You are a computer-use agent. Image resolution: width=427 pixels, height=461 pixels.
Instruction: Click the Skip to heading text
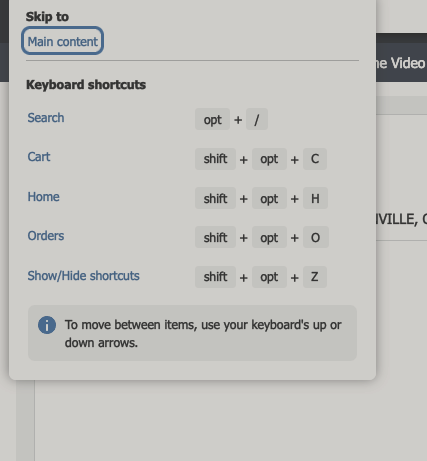tap(47, 17)
